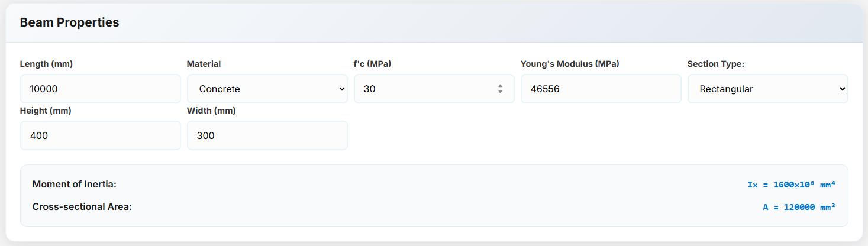Open the Material dropdown showing Concrete

267,89
